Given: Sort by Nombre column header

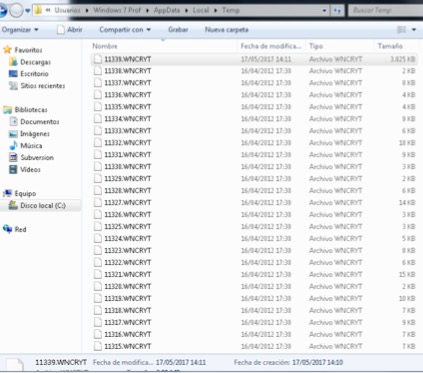Looking at the screenshot, I should pos(105,46).
